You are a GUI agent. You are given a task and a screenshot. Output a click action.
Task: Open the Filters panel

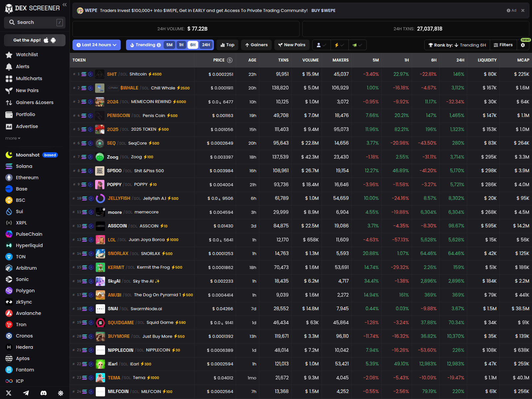(503, 45)
